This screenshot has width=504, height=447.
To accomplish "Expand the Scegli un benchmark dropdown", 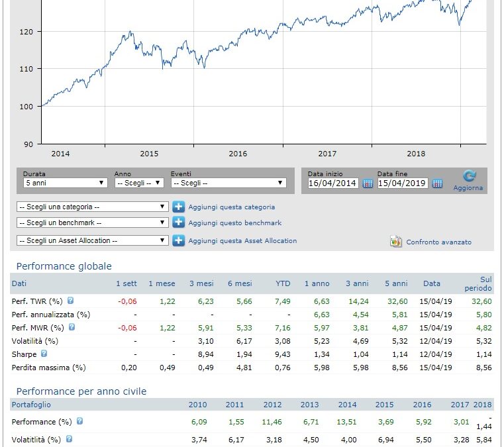I will pyautogui.click(x=92, y=223).
